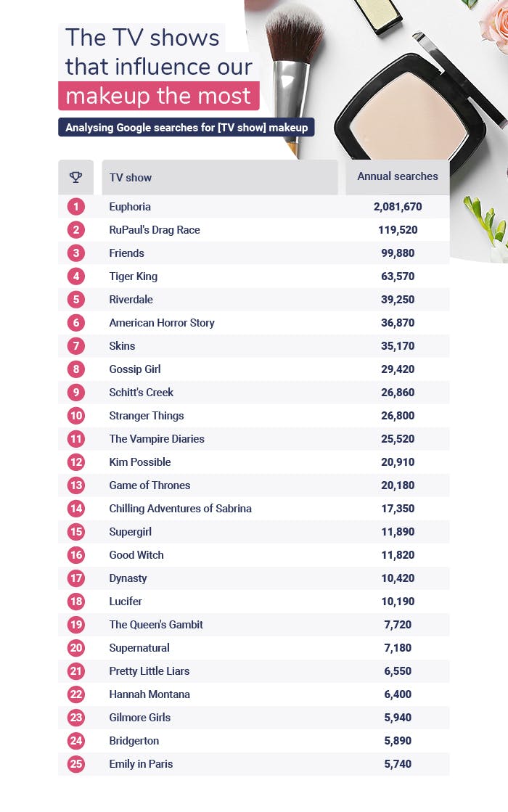The height and width of the screenshot is (812, 508).
Task: Click the Chilling Adventures of Sabrina title
Action: (181, 509)
